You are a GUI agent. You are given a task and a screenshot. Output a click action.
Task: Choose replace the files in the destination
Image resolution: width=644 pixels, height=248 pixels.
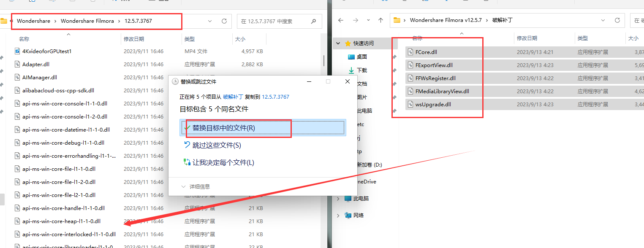point(263,128)
